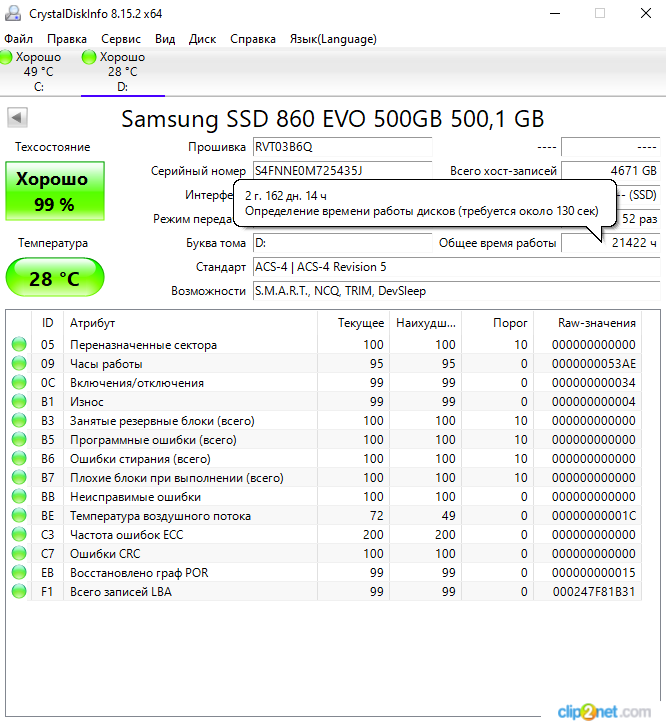The image size is (666, 723).
Task: Click the Прошивка firmware field
Action: 341,147
